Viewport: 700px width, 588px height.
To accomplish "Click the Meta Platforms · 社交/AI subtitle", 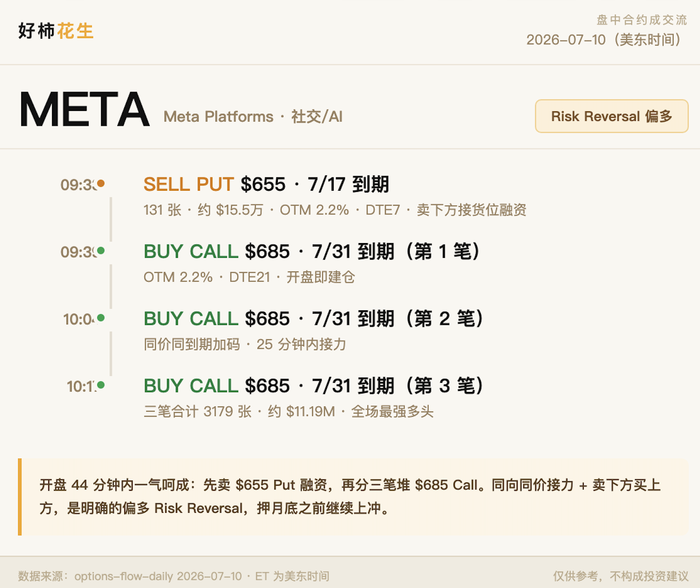I will [x=253, y=117].
